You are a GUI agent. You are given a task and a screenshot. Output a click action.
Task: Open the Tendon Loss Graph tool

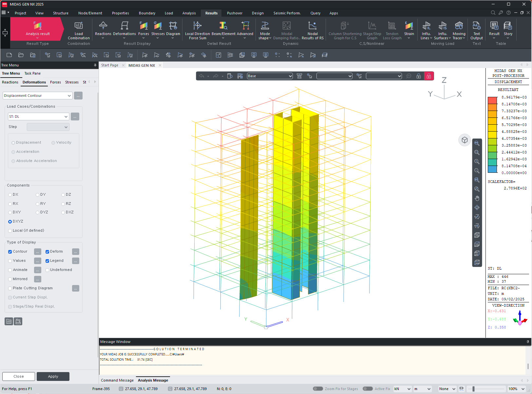(392, 29)
